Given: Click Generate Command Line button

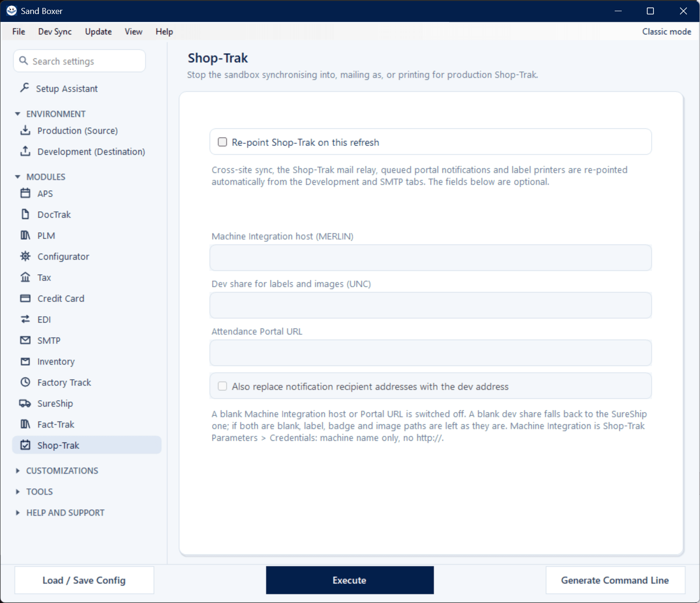Looking at the screenshot, I should coord(615,580).
